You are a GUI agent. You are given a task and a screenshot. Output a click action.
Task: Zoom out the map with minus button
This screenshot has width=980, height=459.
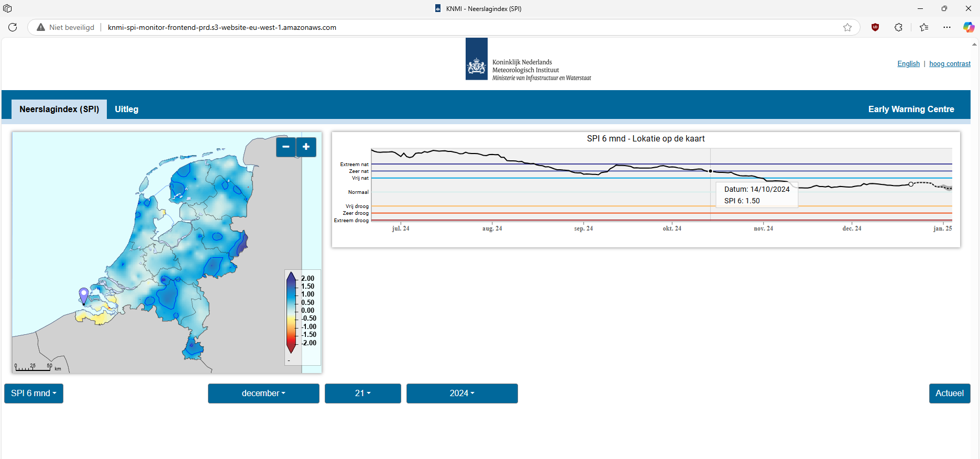pyautogui.click(x=286, y=147)
